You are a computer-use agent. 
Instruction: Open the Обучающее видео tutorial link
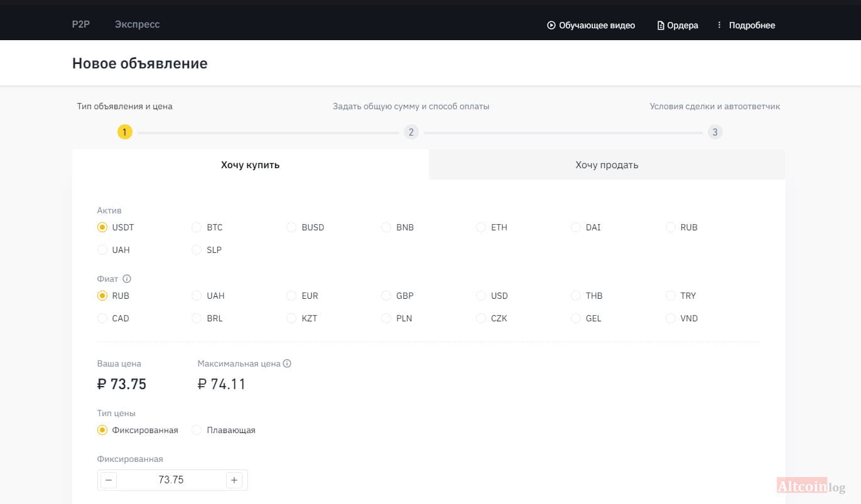(591, 25)
